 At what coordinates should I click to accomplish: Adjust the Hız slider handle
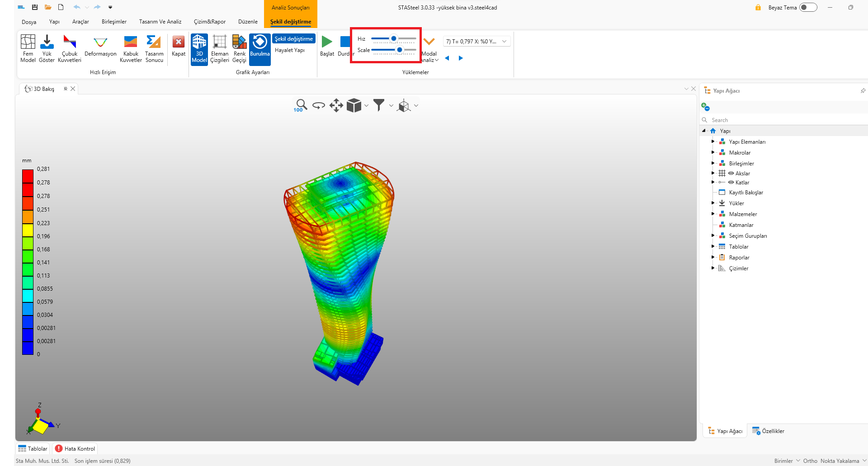(x=394, y=39)
